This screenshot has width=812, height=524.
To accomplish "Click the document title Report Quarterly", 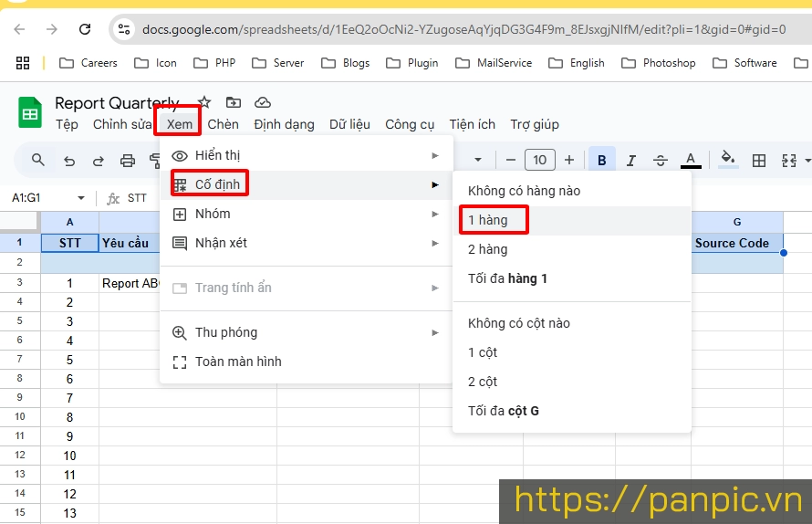I will pyautogui.click(x=117, y=103).
